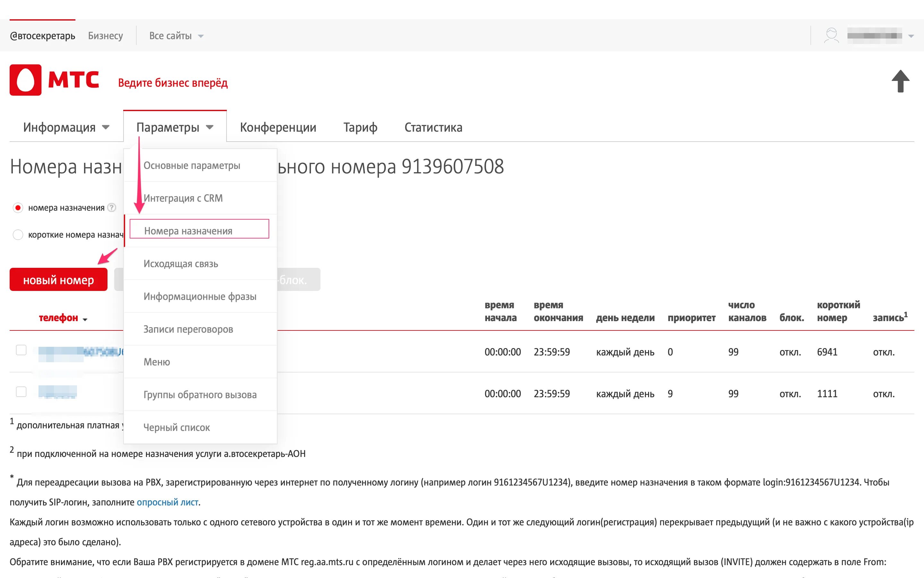This screenshot has height=578, width=924.
Task: Expand the Информация menu
Action: (66, 127)
